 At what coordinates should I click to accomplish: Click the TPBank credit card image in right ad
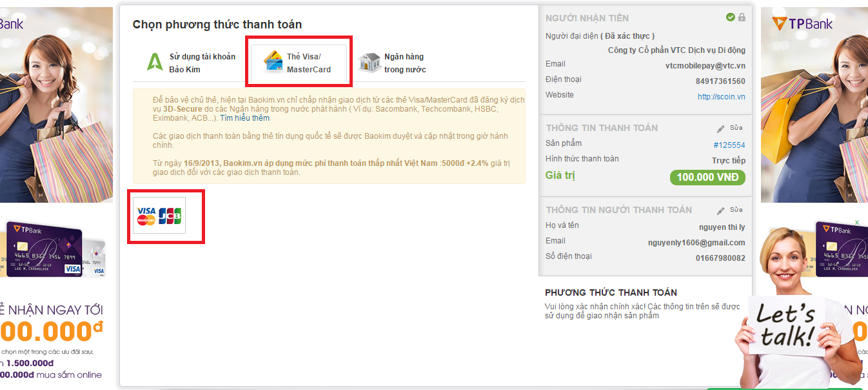(842, 250)
